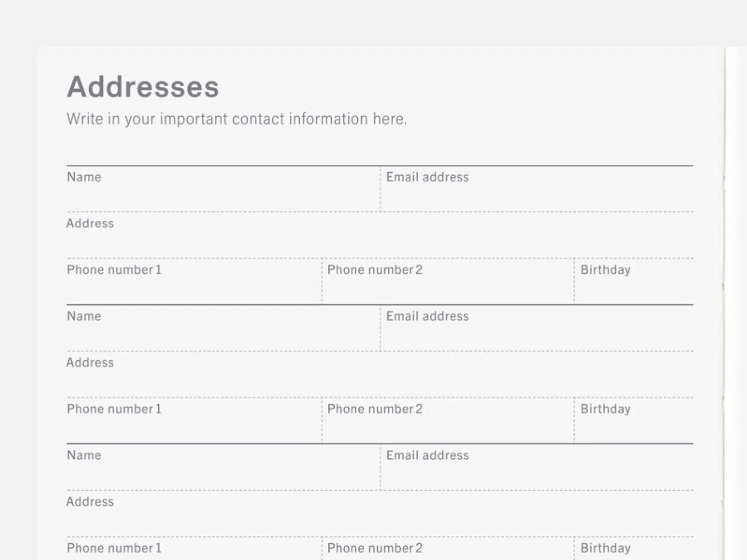Viewport: 747px width, 560px height.
Task: Select the second entry's Phone number 1 field
Action: coord(194,420)
